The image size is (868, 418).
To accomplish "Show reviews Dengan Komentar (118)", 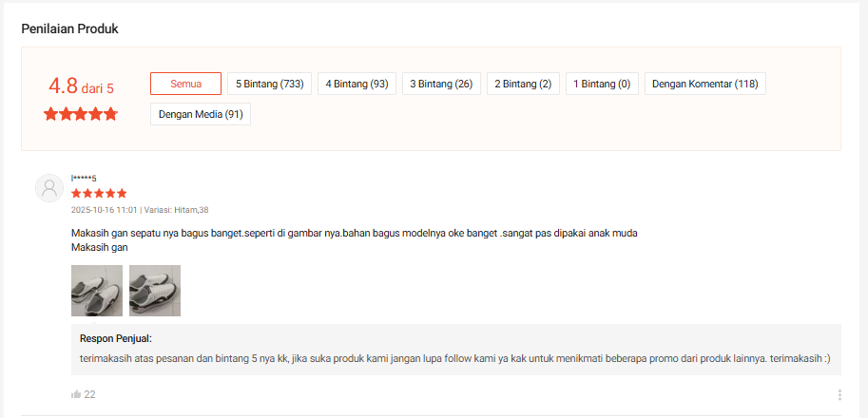I will click(x=705, y=84).
